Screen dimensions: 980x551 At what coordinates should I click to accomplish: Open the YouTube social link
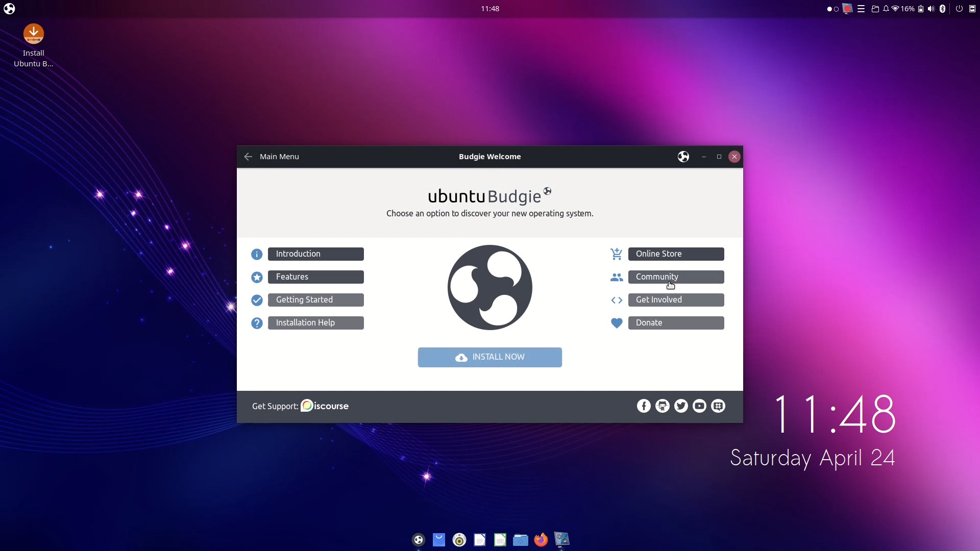pos(700,406)
